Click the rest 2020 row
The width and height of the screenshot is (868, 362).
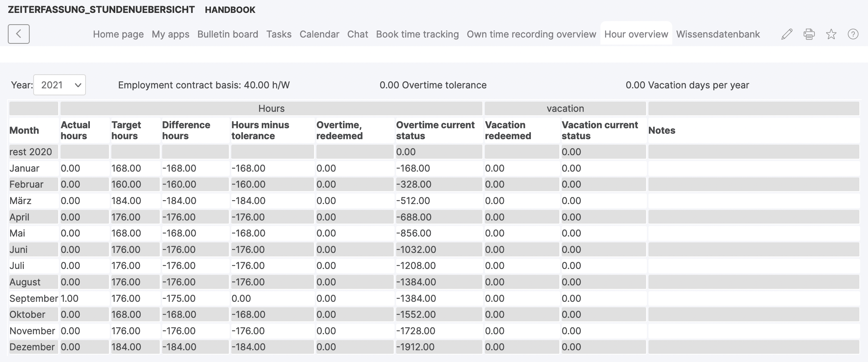pyautogui.click(x=31, y=152)
